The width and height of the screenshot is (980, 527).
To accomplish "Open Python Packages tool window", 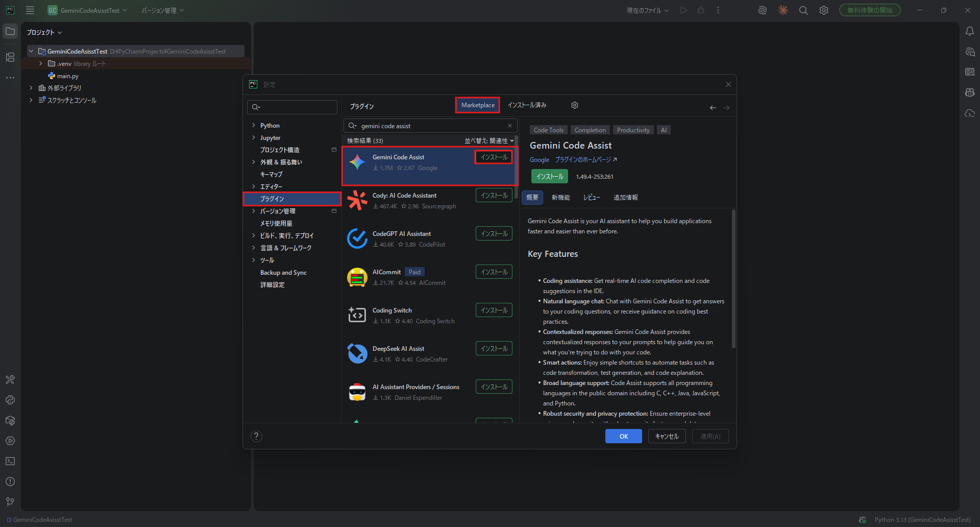I will (x=10, y=420).
